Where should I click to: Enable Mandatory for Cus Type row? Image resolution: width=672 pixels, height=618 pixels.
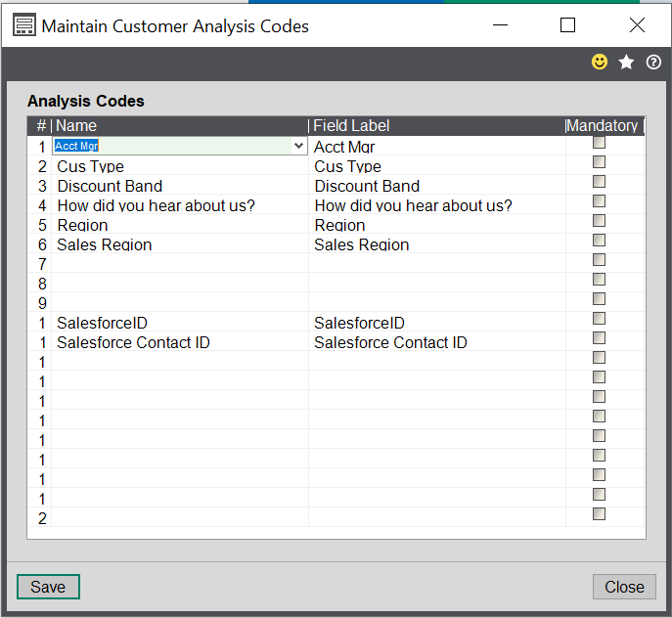[600, 162]
